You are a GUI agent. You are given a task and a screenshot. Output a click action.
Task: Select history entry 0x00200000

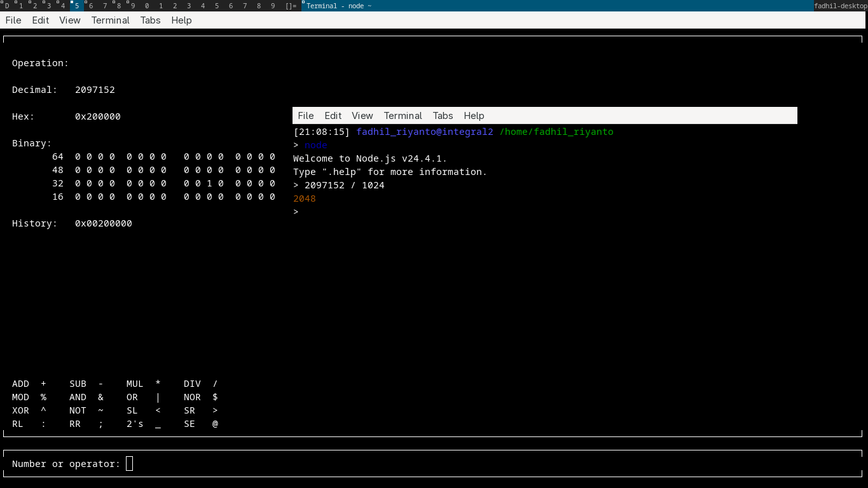pos(104,223)
